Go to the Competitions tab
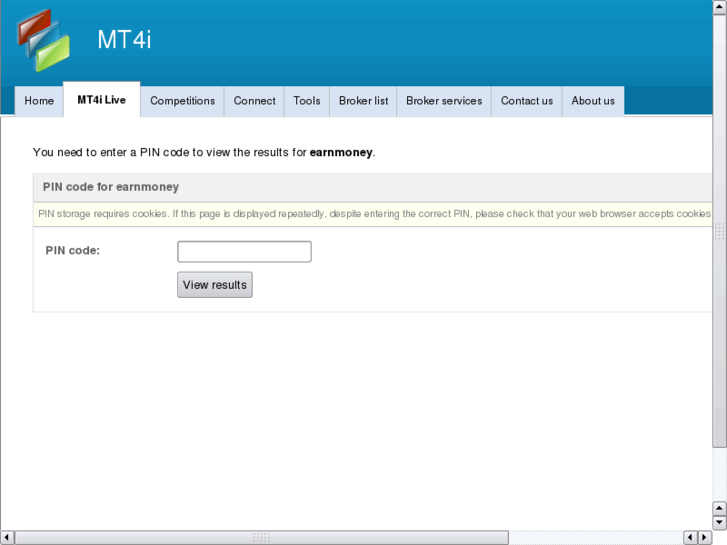The image size is (727, 545). pyautogui.click(x=182, y=101)
